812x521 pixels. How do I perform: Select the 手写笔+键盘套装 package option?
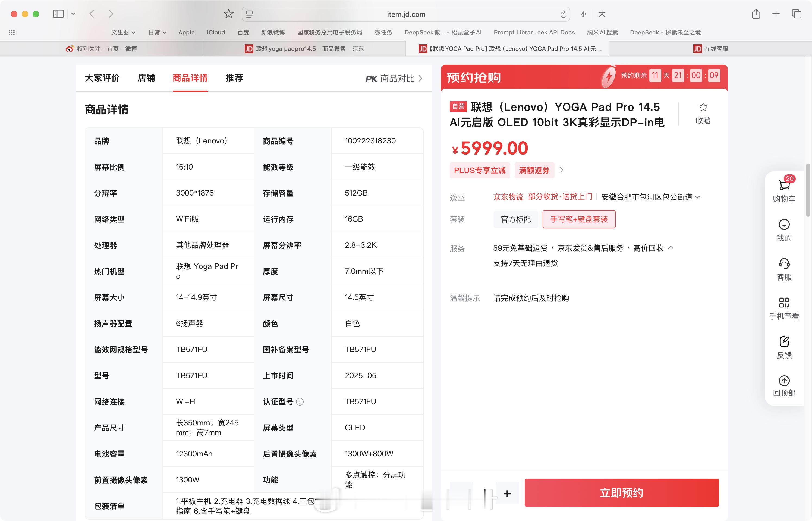point(579,219)
